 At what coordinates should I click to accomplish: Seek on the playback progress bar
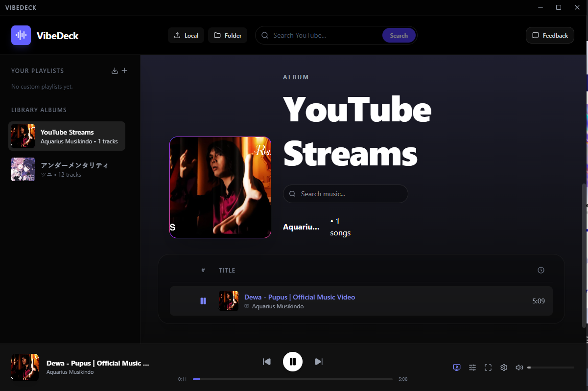293,379
